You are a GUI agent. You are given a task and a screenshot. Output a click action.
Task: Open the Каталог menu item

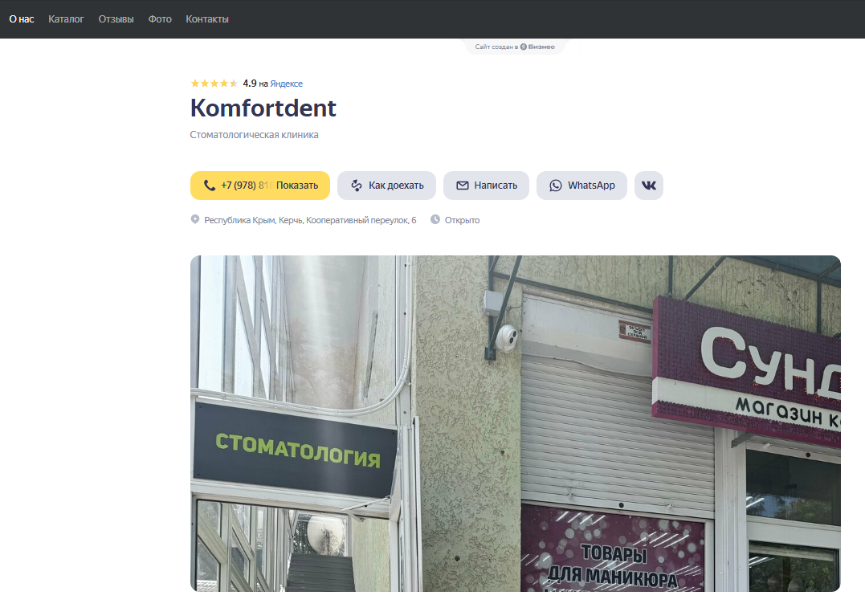[66, 18]
